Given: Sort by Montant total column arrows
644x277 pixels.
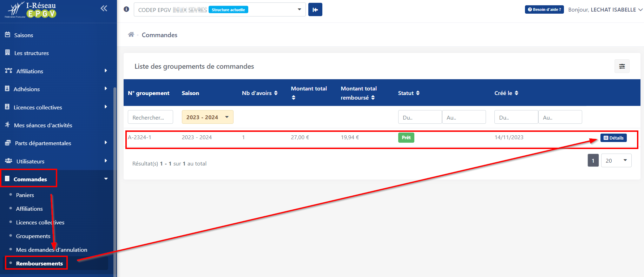Looking at the screenshot, I should (x=294, y=97).
